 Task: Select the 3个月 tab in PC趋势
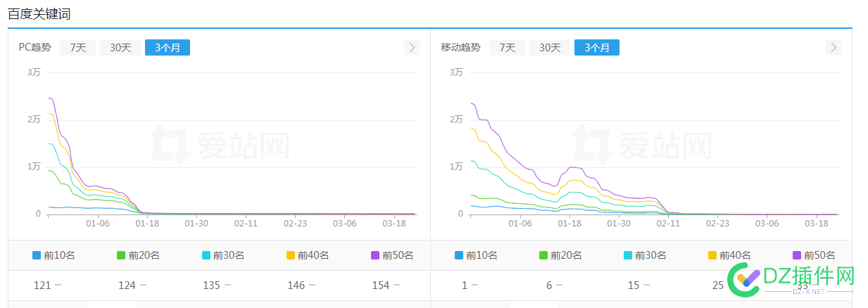tap(168, 47)
